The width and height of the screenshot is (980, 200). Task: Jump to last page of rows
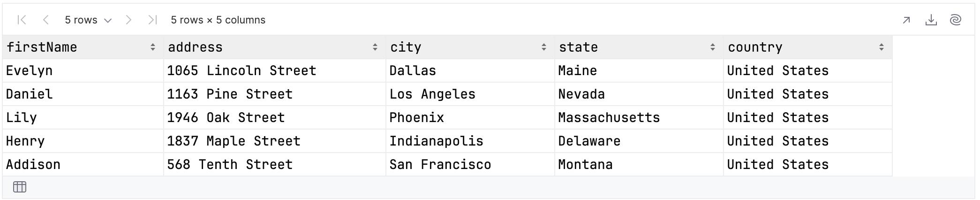152,20
